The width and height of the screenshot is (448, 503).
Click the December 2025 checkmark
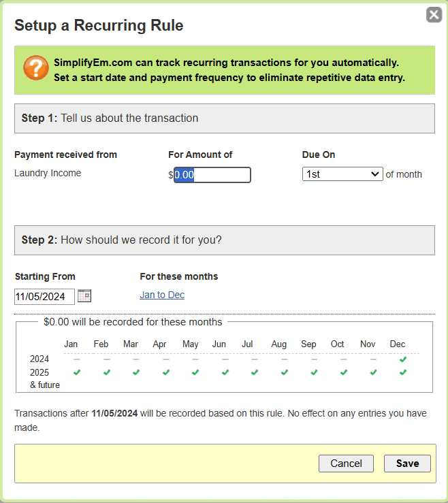[403, 372]
